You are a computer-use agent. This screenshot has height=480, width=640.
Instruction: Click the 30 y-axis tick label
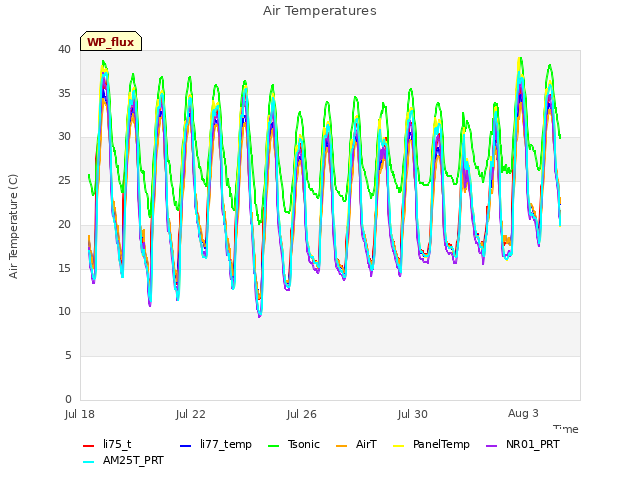(x=64, y=137)
